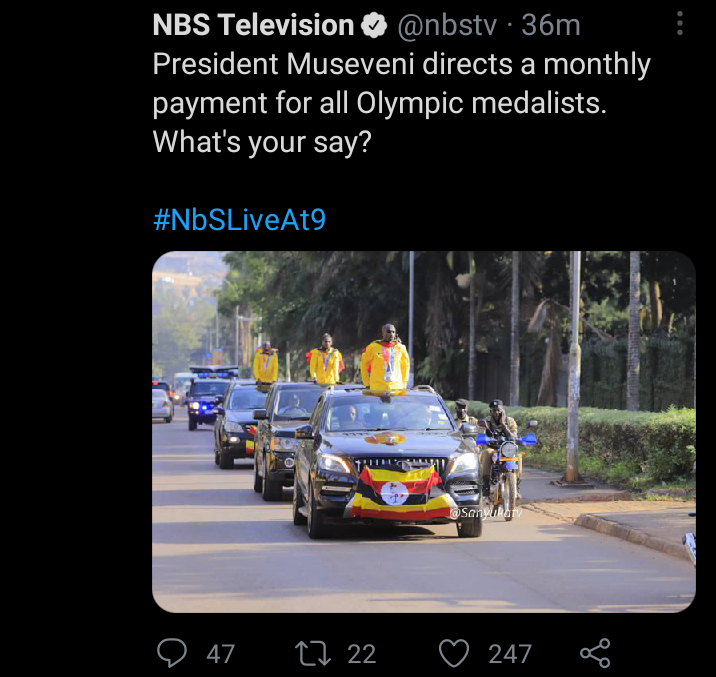Open the NBS Television profile name
Viewport: 716px width, 677px height.
(x=253, y=25)
